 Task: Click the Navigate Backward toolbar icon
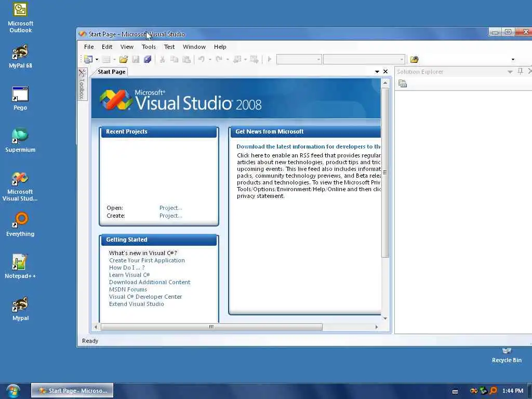pyautogui.click(x=237, y=59)
